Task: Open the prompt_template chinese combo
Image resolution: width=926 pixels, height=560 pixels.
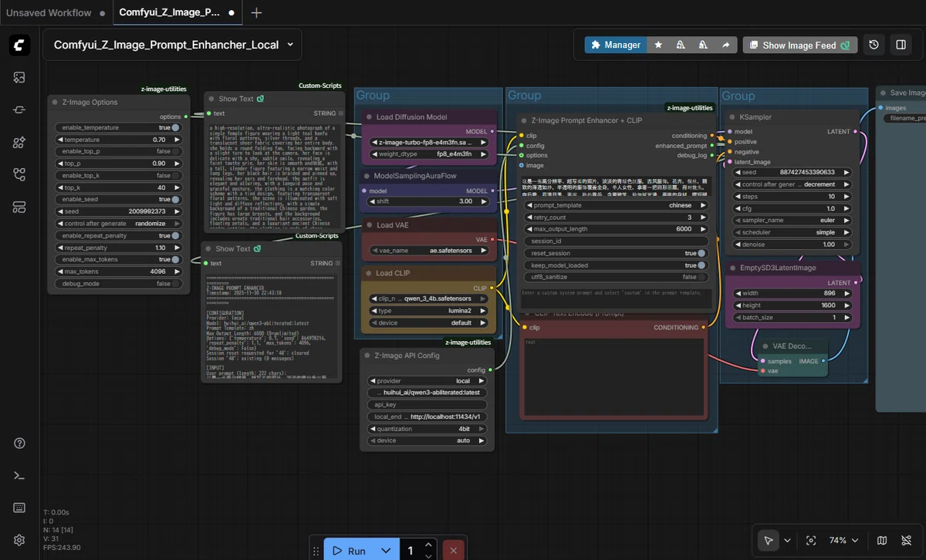Action: point(615,205)
